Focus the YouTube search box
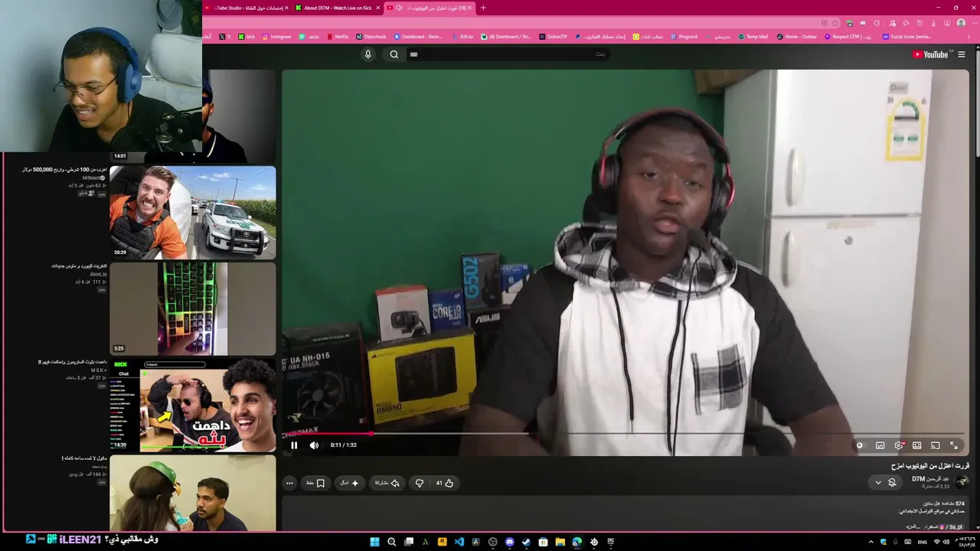Screen dimensions: 980x551 point(509,54)
